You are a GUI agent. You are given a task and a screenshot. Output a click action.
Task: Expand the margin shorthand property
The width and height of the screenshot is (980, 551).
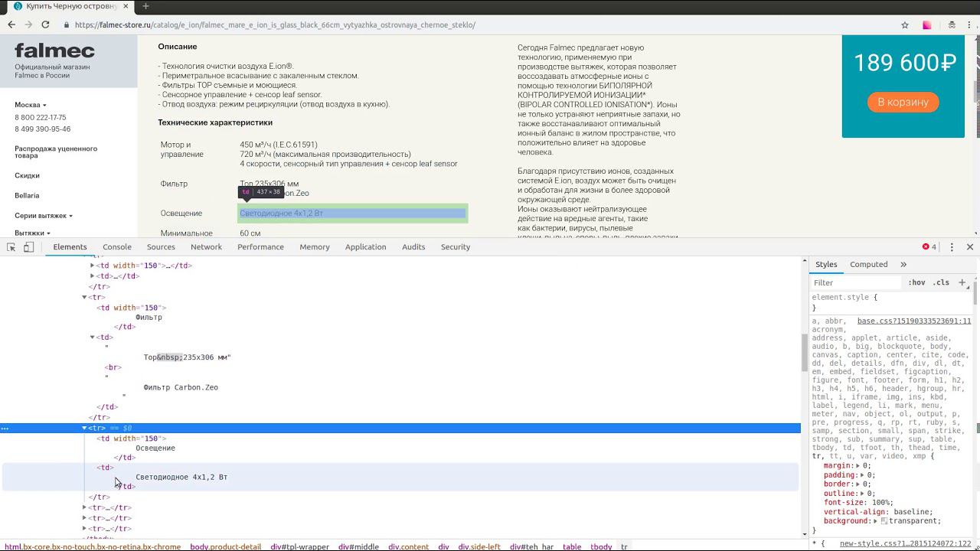click(x=857, y=466)
